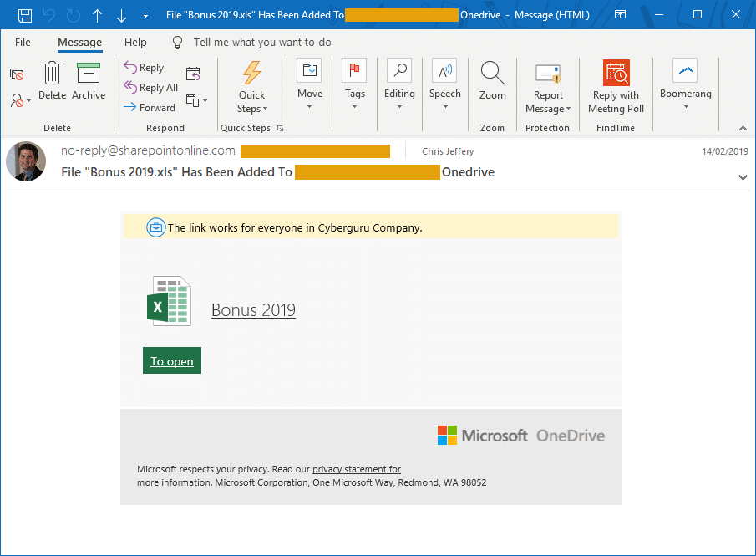Viewport: 756px width, 556px height.
Task: Click the date 14/02/2019
Action: pyautogui.click(x=724, y=151)
